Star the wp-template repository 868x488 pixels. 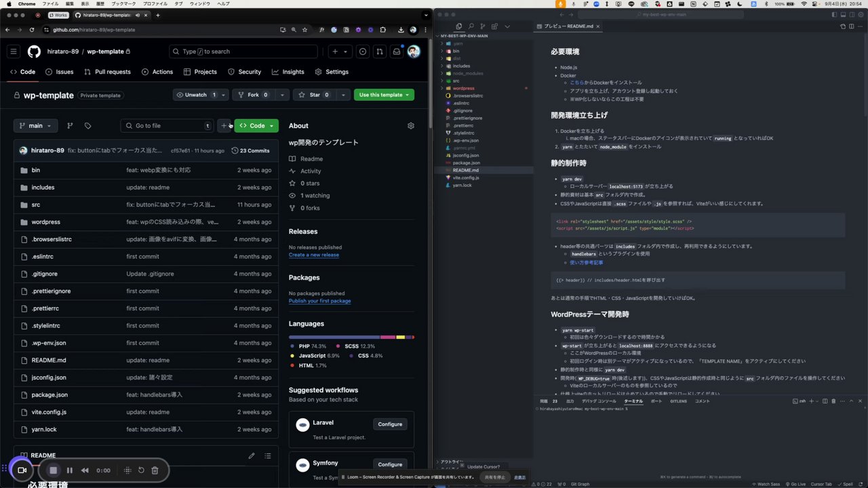[x=315, y=95]
